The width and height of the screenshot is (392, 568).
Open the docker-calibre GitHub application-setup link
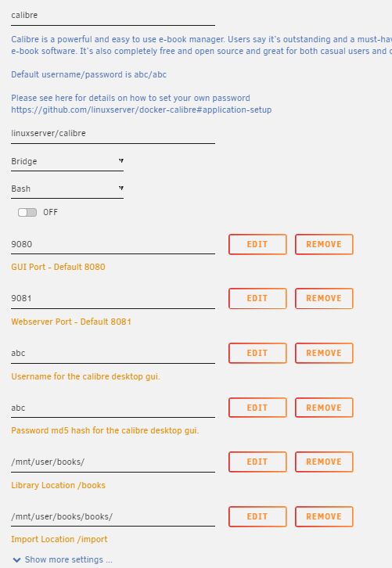click(x=142, y=110)
